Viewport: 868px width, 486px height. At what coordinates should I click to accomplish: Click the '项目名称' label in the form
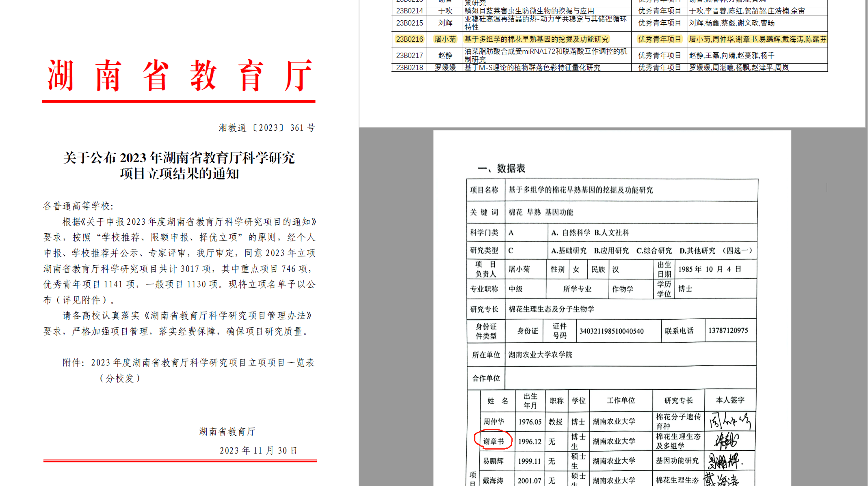[x=484, y=190]
